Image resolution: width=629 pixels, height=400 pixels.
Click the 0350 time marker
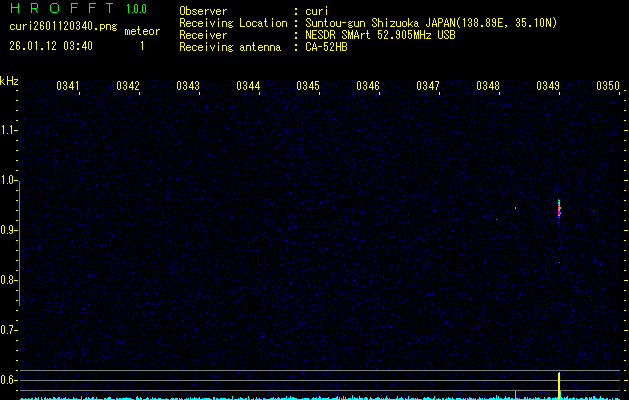608,86
